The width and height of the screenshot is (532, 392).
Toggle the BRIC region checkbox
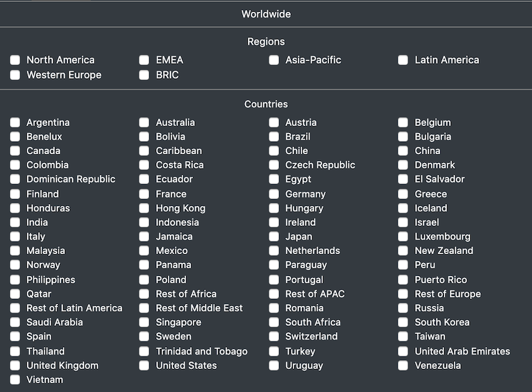144,75
